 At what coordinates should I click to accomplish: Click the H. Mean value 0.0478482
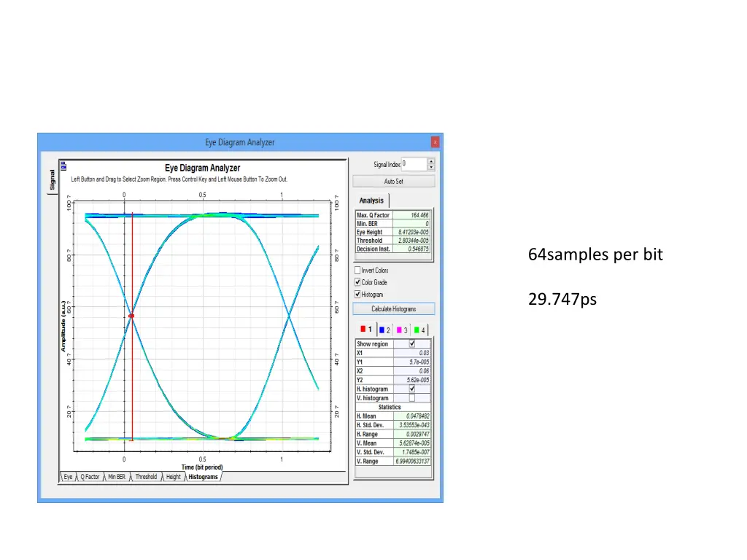[412, 416]
